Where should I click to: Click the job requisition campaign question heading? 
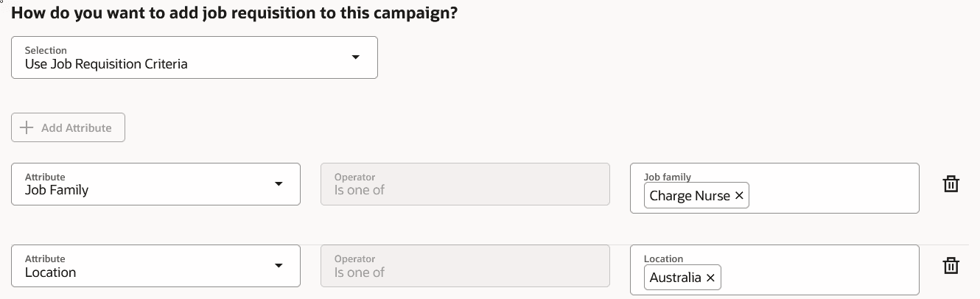pyautogui.click(x=234, y=13)
